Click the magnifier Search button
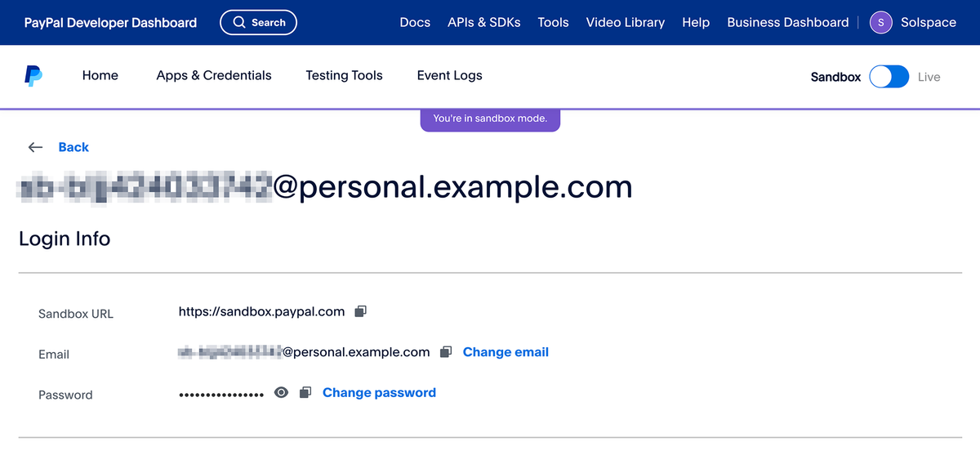 pos(258,23)
